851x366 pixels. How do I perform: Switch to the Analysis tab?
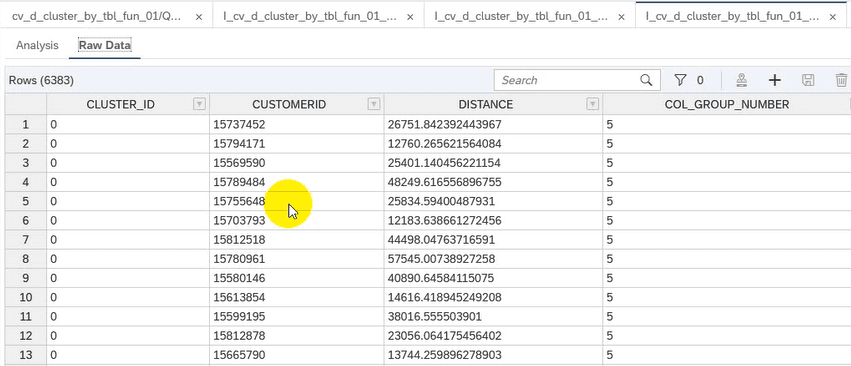(x=37, y=46)
